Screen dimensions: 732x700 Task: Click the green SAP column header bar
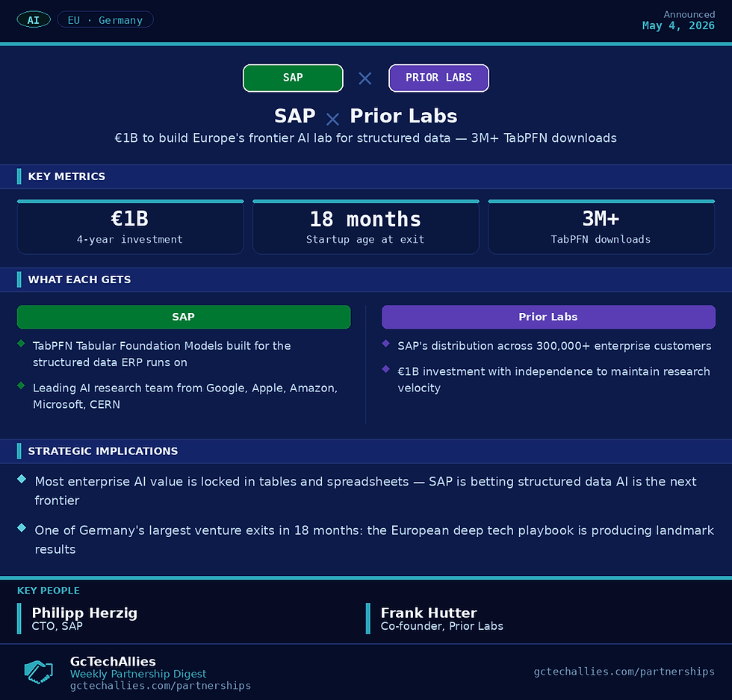[184, 317]
